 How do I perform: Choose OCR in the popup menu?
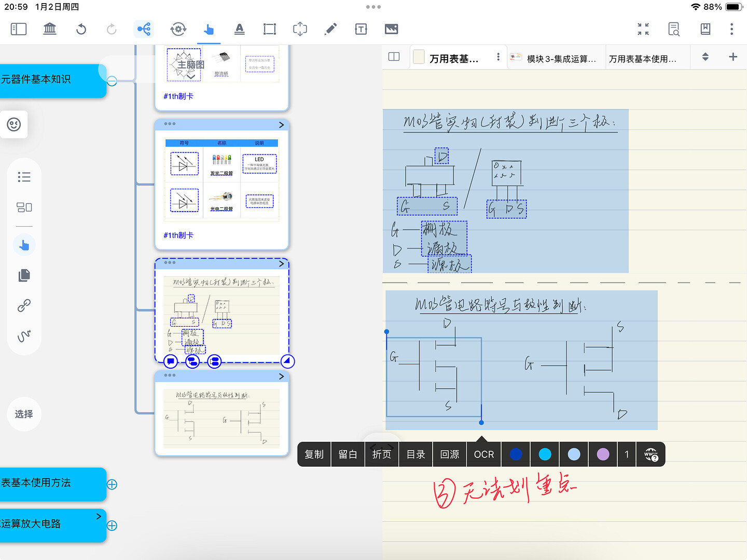tap(484, 454)
